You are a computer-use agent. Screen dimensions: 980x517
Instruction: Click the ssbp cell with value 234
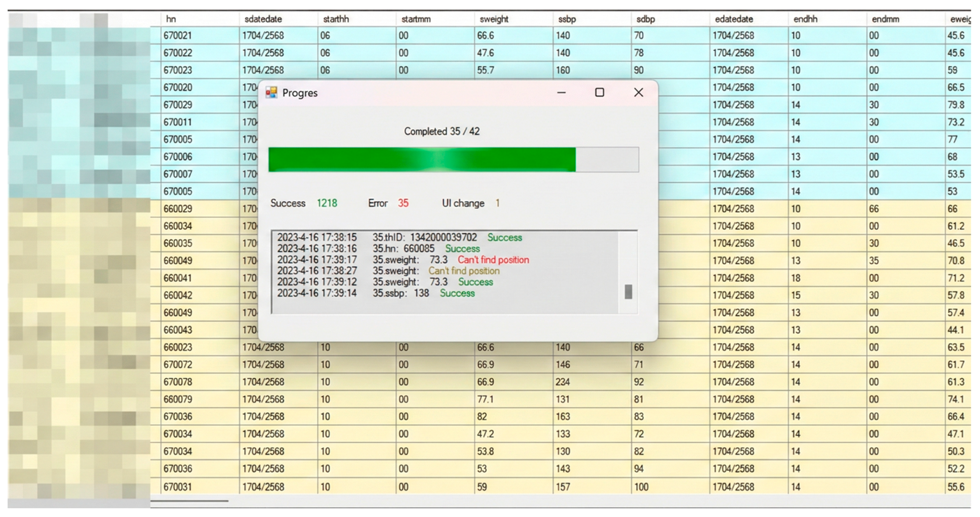[562, 382]
